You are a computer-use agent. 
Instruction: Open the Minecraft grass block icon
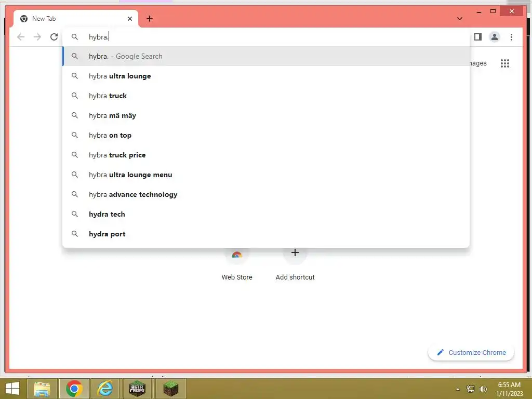point(170,389)
